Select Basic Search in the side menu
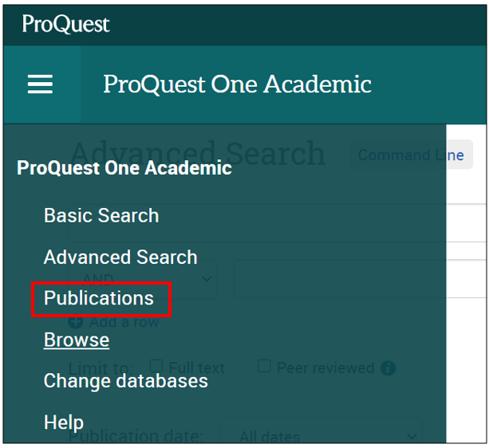 click(x=101, y=215)
